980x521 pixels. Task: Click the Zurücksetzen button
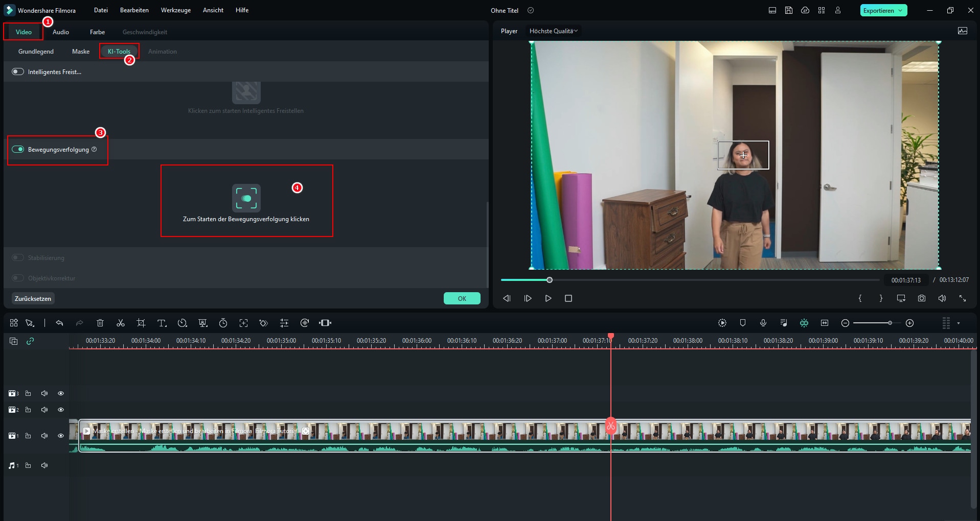pyautogui.click(x=33, y=298)
